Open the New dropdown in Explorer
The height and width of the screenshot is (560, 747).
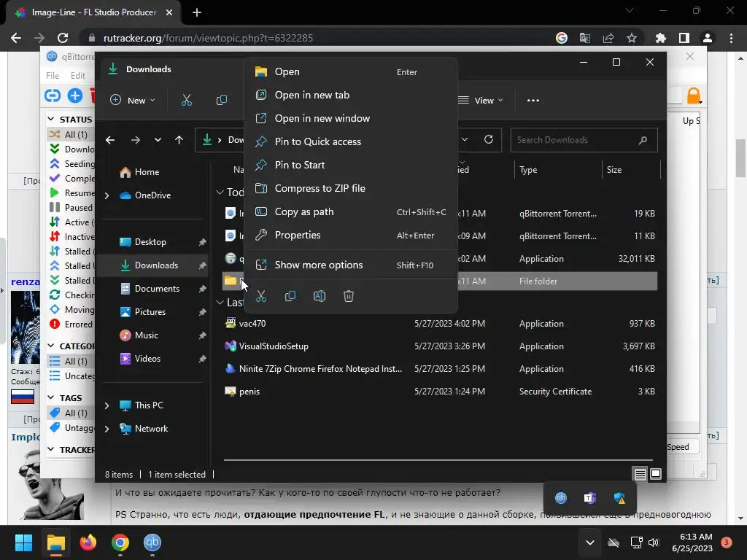tap(133, 101)
